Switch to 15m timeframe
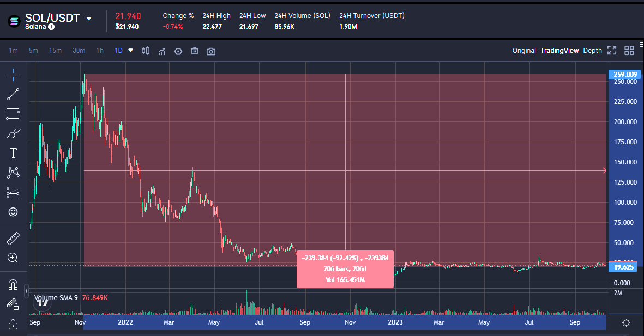The image size is (644, 336). click(x=55, y=51)
